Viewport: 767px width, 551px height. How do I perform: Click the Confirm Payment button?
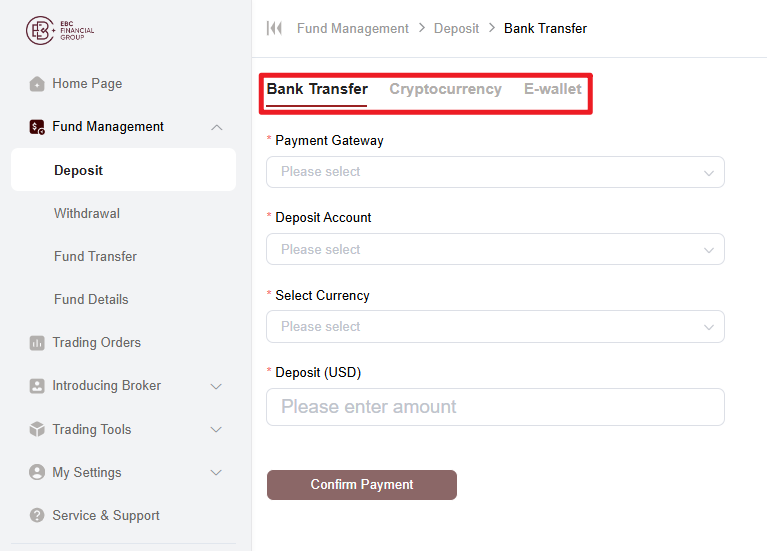click(x=361, y=485)
